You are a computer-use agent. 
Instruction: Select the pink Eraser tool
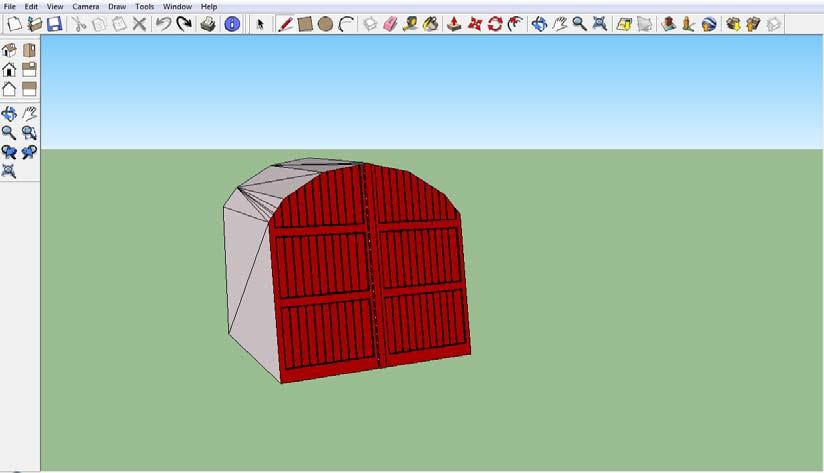click(390, 24)
